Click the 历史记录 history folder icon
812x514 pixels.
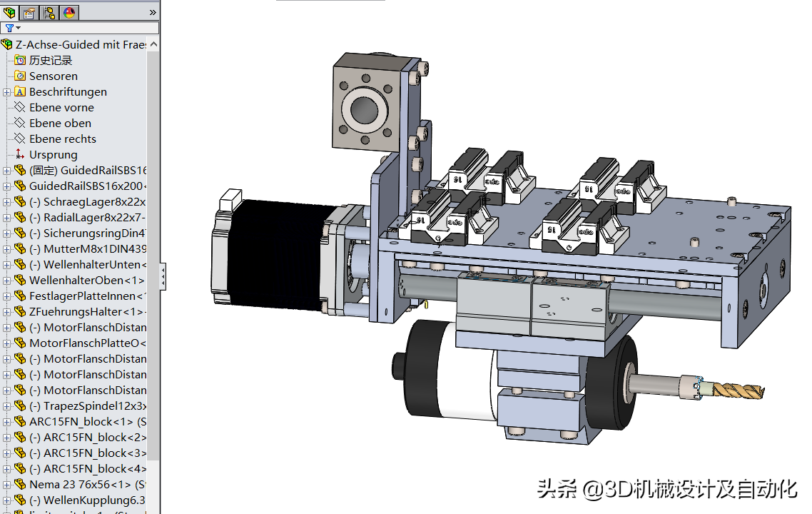tap(20, 60)
